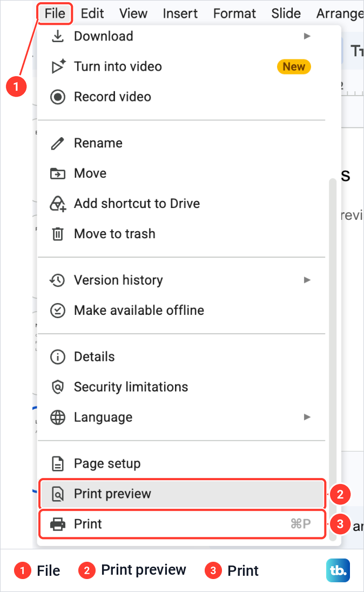Viewport: 364px width, 592px height.
Task: Select Add shortcut to Drive text
Action: coord(137,204)
